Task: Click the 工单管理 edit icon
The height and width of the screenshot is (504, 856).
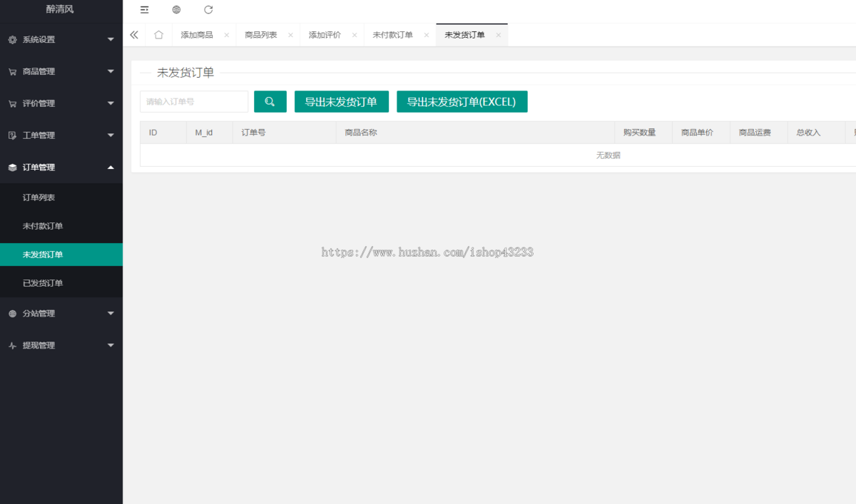Action: tap(12, 135)
